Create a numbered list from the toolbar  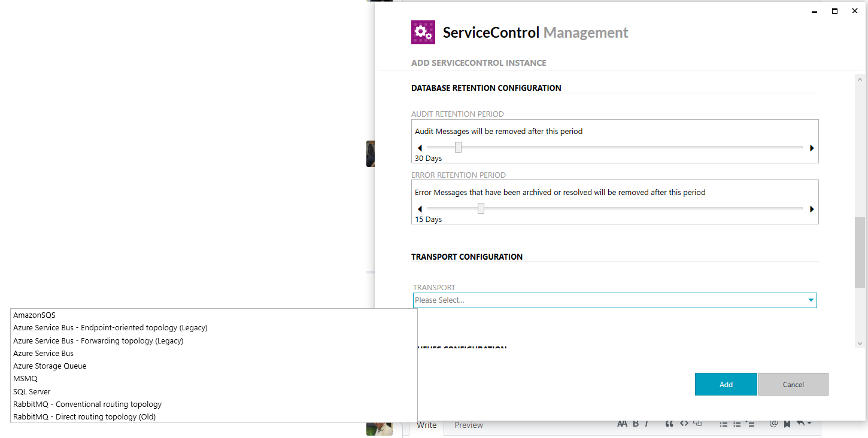738,424
